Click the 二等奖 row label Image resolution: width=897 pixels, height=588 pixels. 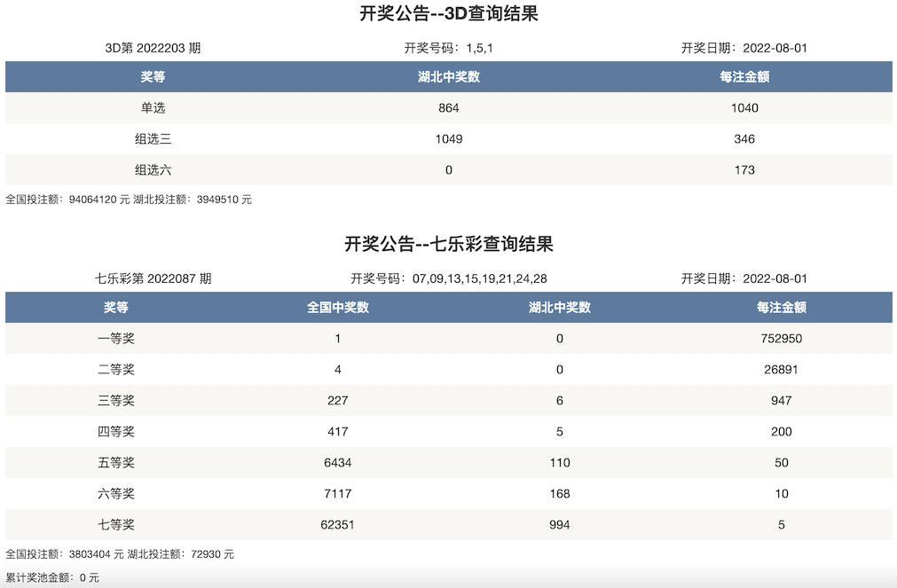pyautogui.click(x=116, y=370)
